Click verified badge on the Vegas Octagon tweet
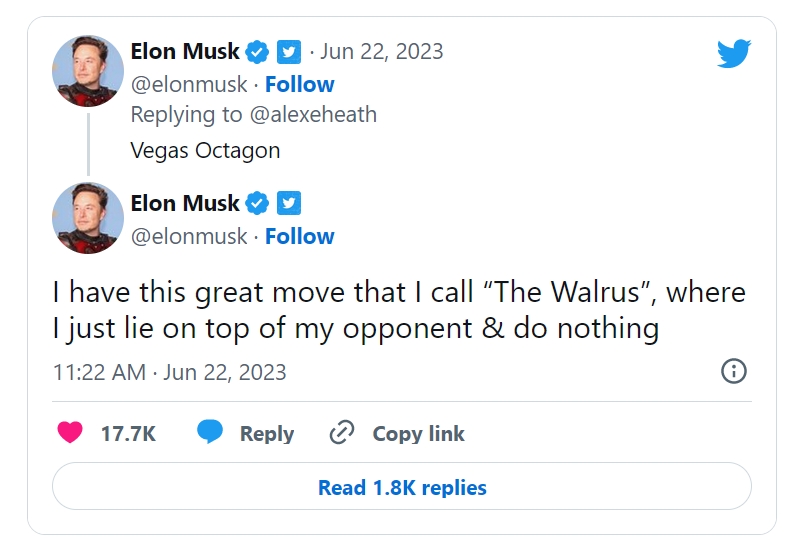Viewport: 801px width, 559px height. pyautogui.click(x=257, y=51)
